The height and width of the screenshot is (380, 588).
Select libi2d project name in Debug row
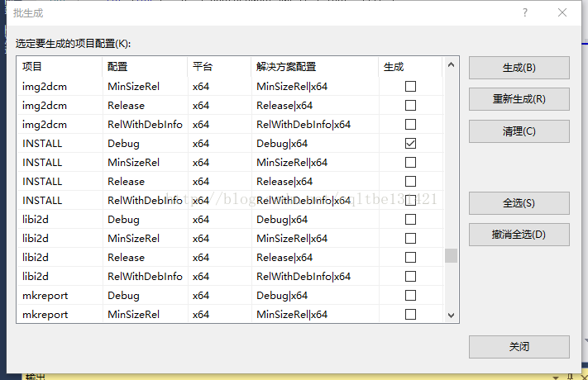[x=36, y=219]
